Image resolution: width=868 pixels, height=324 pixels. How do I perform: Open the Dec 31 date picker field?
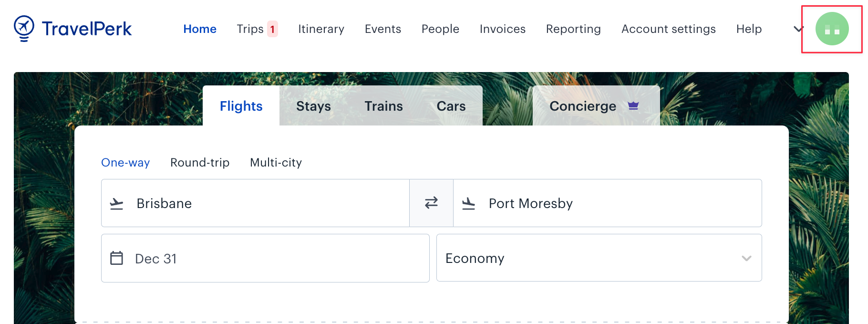[x=265, y=258]
